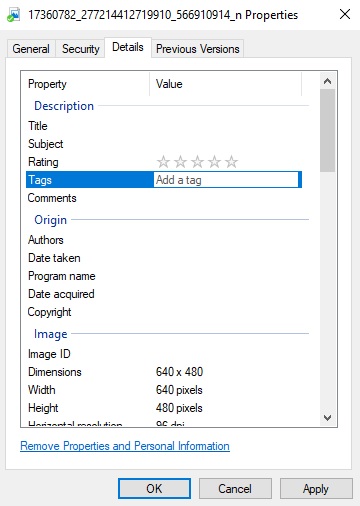Select the Height property label
Viewport: 360px width, 506px height.
click(43, 408)
